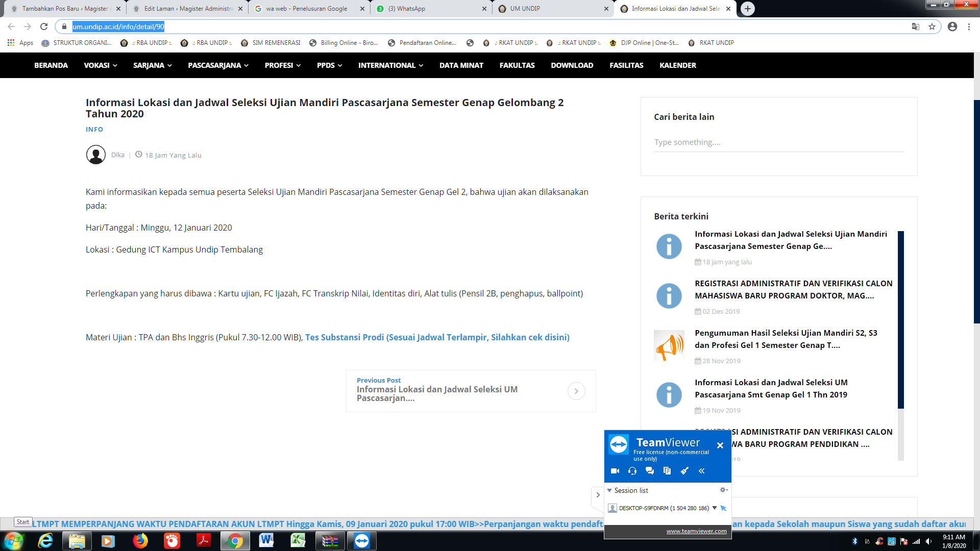Screen dimensions: 980x551
Task: Open the DOWNLOAD menu item
Action: click(x=572, y=65)
